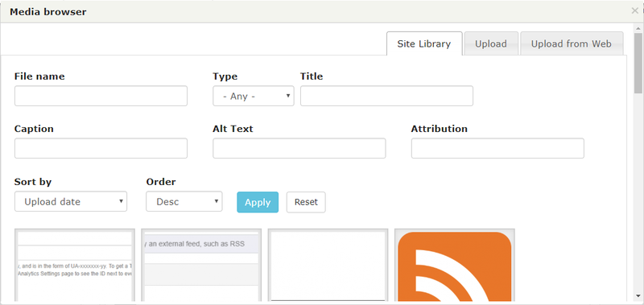Screen dimensions: 644x305
Task: Close the Media browser dialog
Action: pos(634,11)
